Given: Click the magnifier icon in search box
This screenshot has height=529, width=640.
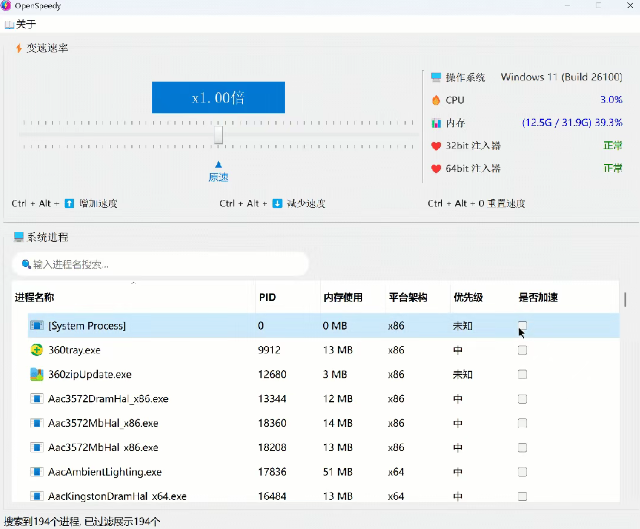Looking at the screenshot, I should tap(26, 264).
